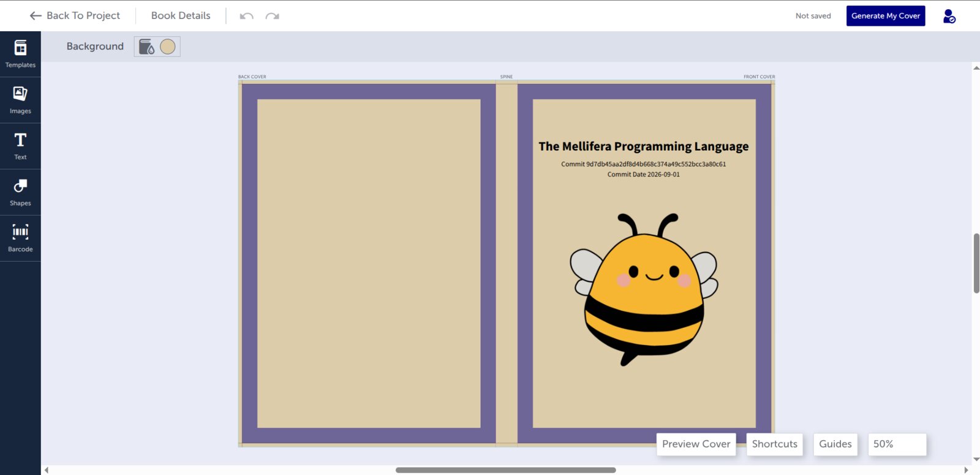Open the user account icon
This screenshot has width=980, height=475.
[x=949, y=16]
